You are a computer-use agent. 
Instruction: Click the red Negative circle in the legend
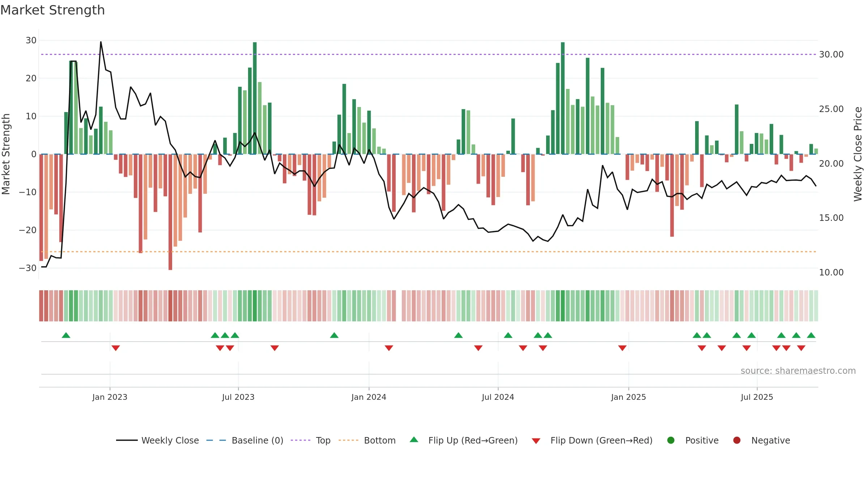coord(737,440)
